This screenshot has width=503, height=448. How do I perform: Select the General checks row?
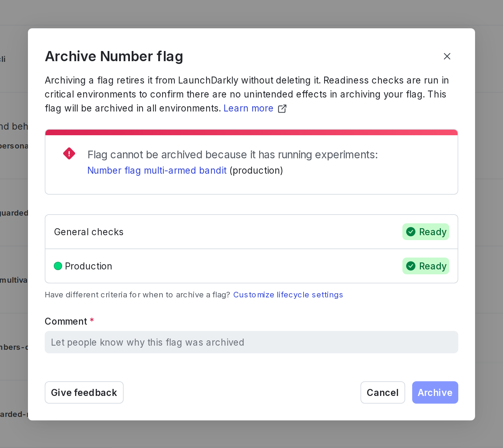[x=210, y=232]
